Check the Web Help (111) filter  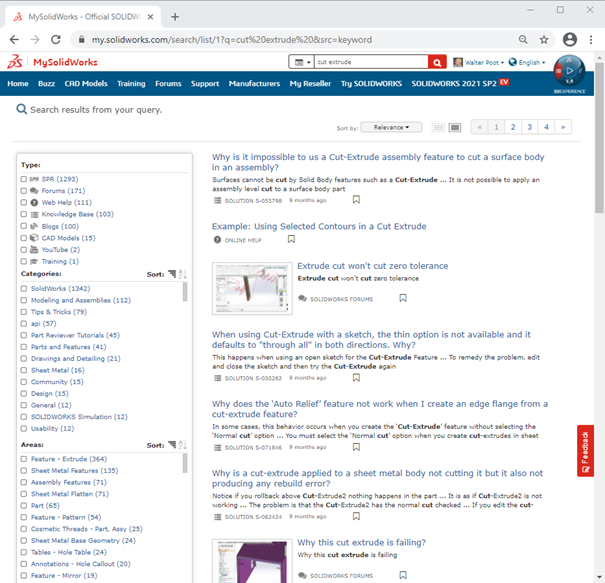(x=24, y=202)
